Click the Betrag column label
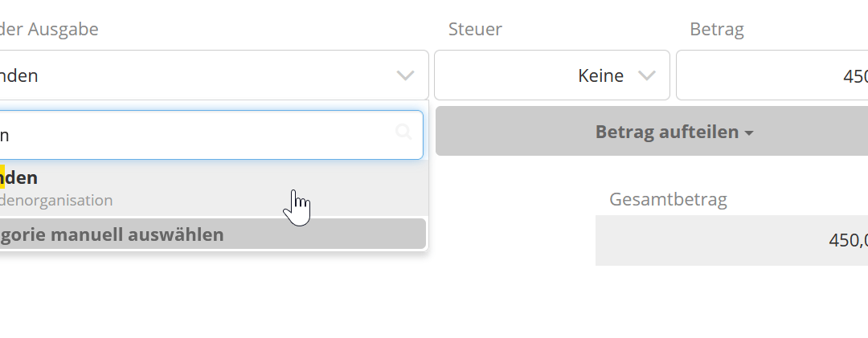Image resolution: width=868 pixels, height=338 pixels. tap(717, 30)
